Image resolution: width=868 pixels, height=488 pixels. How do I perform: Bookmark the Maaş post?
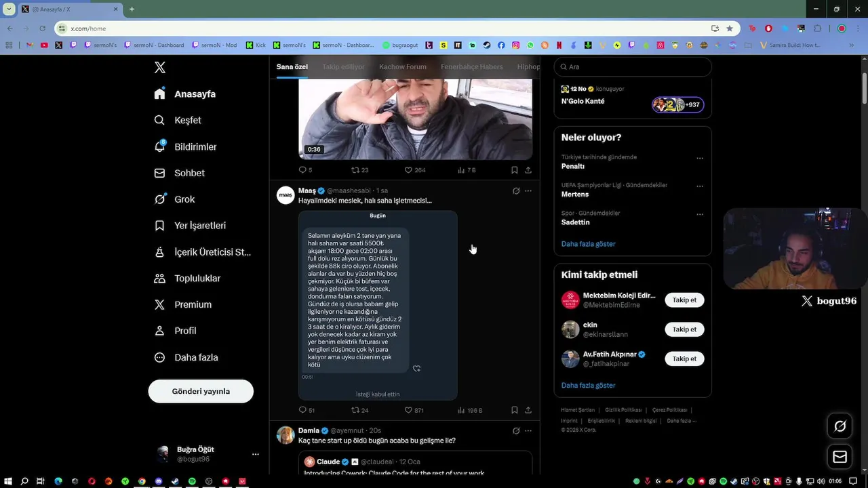pyautogui.click(x=515, y=410)
